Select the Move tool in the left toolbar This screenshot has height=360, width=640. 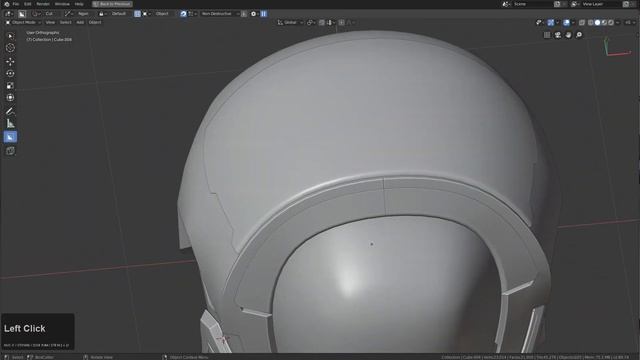click(10, 61)
